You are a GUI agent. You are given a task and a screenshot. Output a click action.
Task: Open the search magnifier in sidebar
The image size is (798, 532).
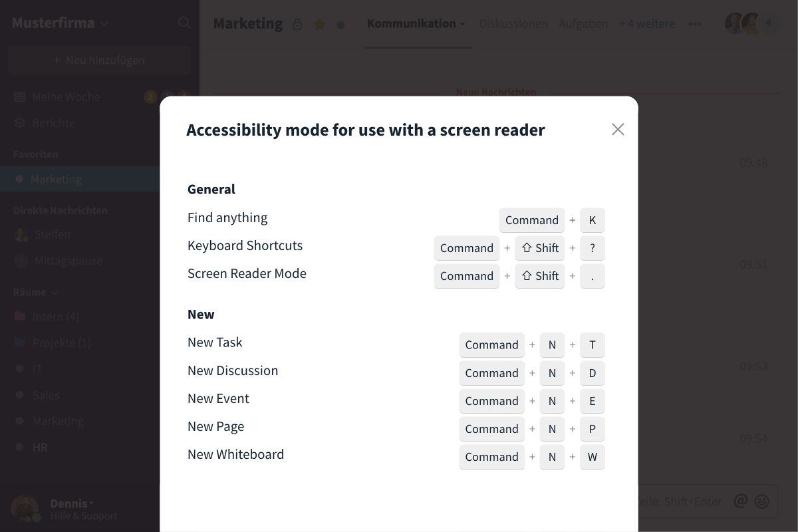[x=184, y=23]
